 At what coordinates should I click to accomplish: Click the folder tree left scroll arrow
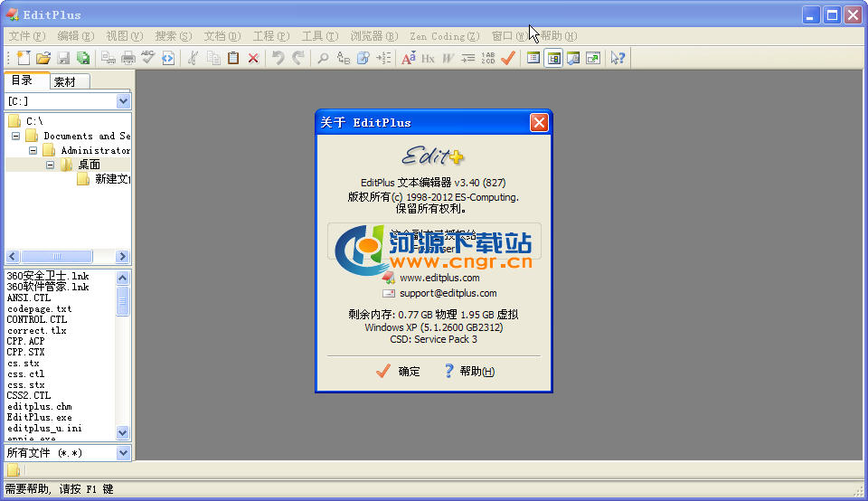click(13, 256)
